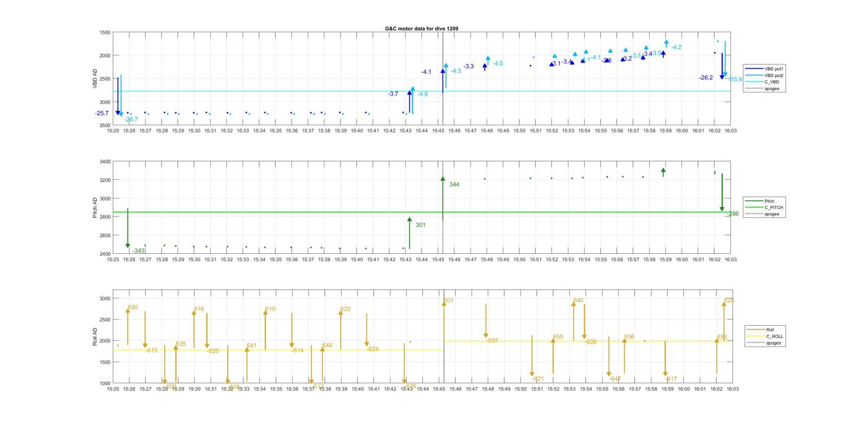868x430 pixels.
Task: Click the "-26.2" VBD data label
Action: [706, 78]
